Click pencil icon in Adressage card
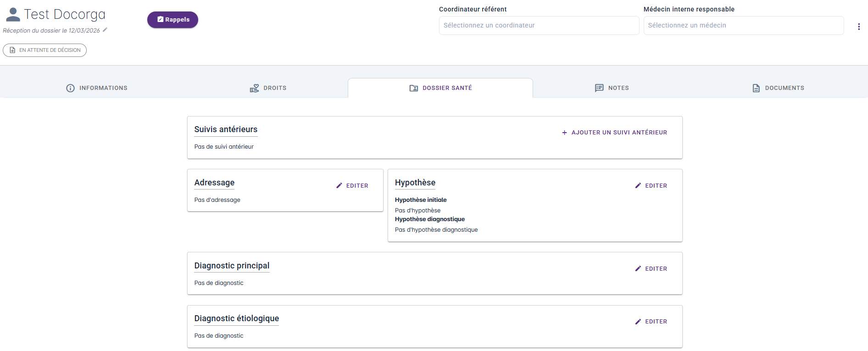The width and height of the screenshot is (868, 351). tap(339, 186)
